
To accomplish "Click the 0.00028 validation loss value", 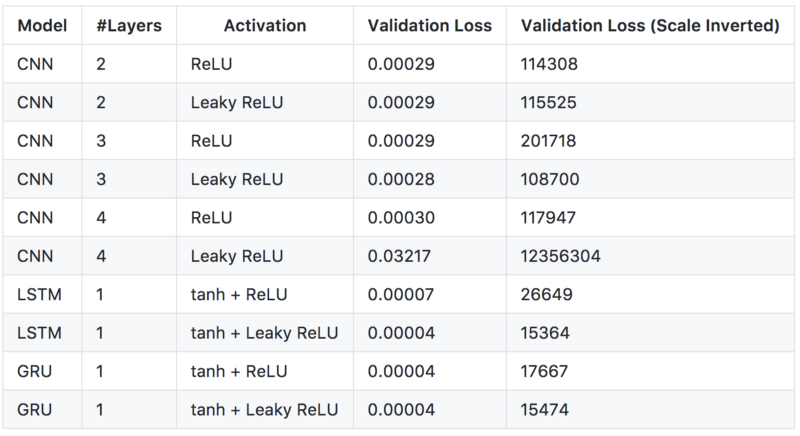I will tap(401, 180).
